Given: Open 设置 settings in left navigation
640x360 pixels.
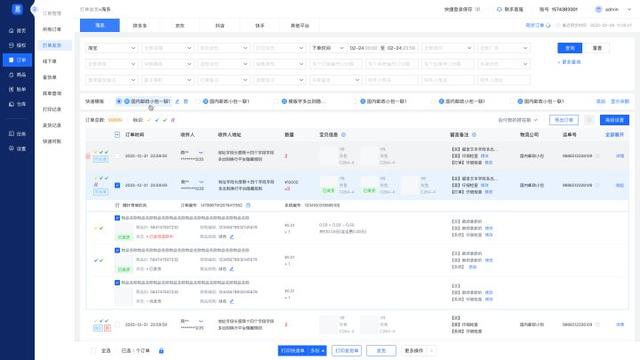Looking at the screenshot, I should [17, 149].
